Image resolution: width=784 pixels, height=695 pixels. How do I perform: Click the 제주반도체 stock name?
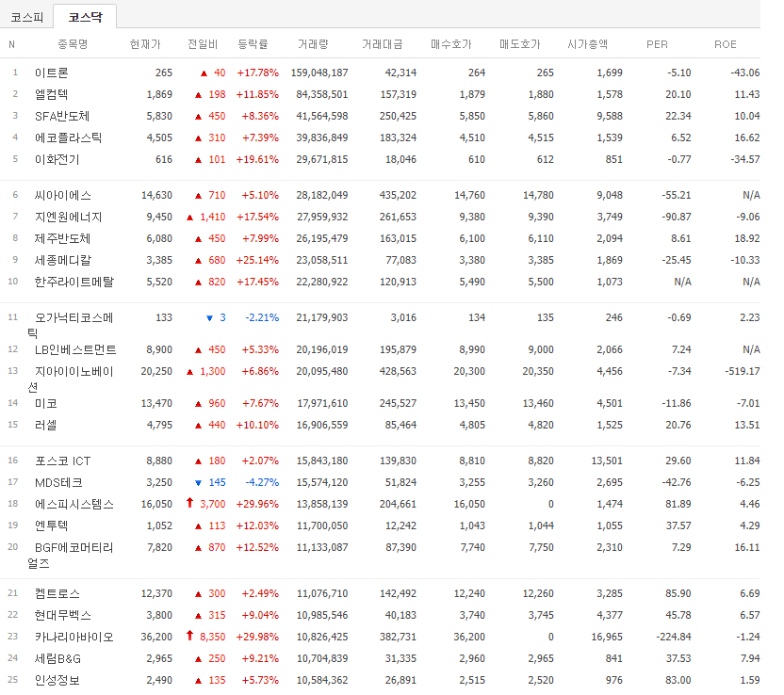pos(62,238)
